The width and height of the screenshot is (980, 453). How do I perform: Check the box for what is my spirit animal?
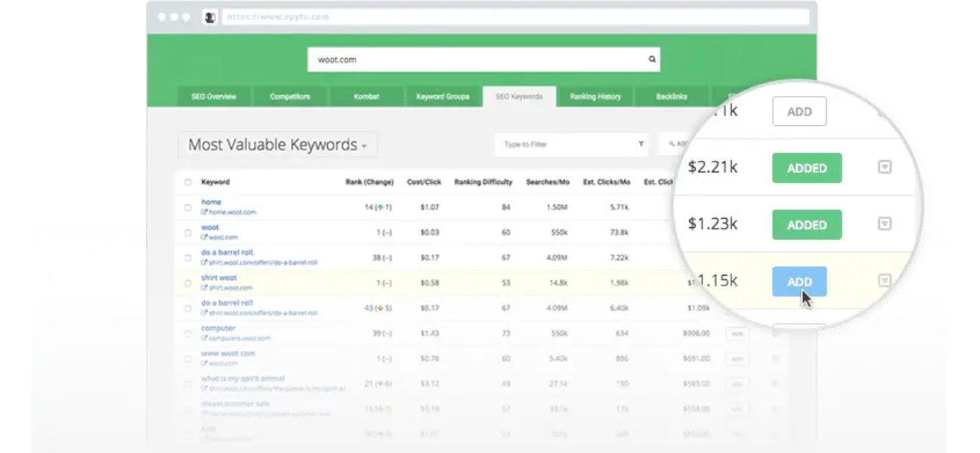pos(187,384)
